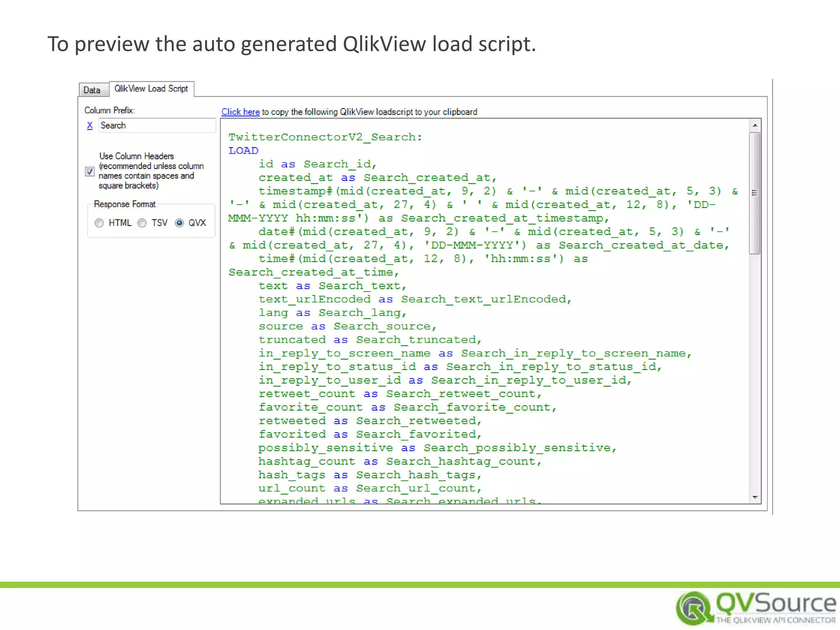Select the QlikView Load Script tab
Viewport: 840px width, 630px height.
[151, 89]
